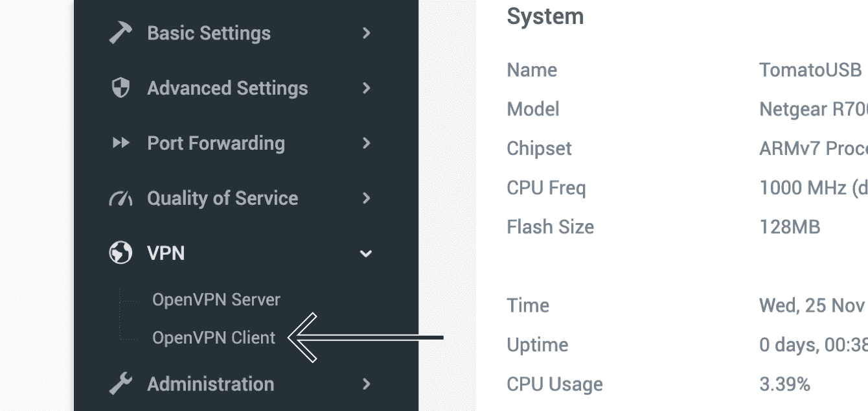Select the Basic Settings menu label
The height and width of the screenshot is (411, 868).
209,33
